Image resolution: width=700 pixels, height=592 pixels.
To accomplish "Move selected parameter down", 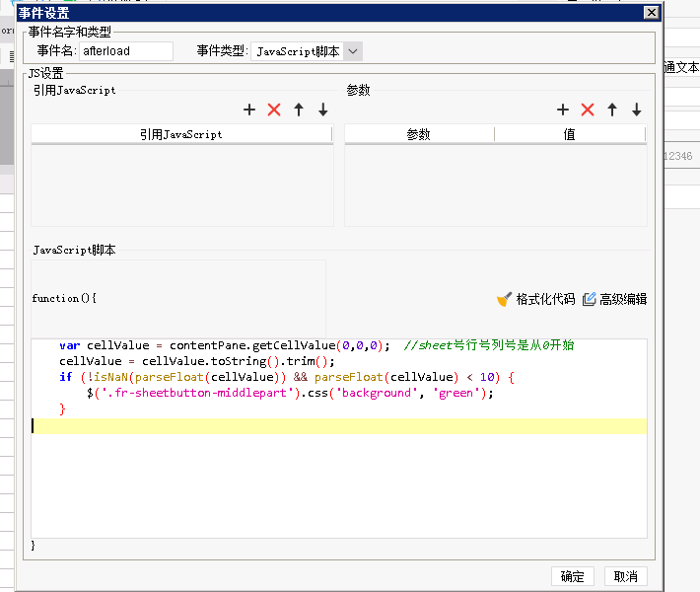I will tap(637, 110).
